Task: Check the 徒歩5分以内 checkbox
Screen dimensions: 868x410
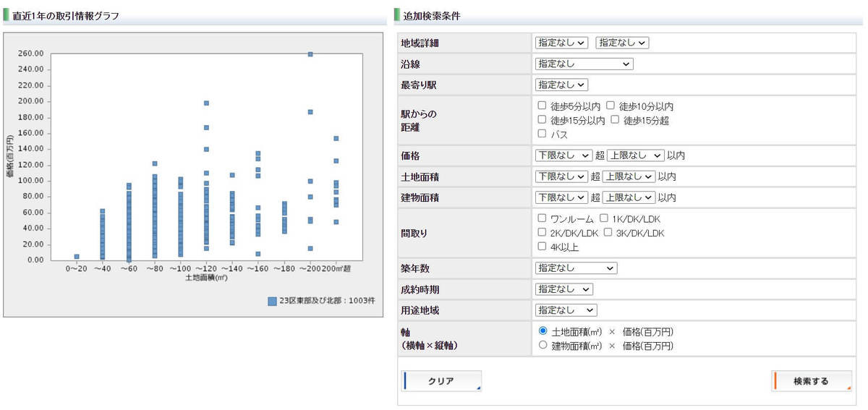Action: pyautogui.click(x=542, y=106)
